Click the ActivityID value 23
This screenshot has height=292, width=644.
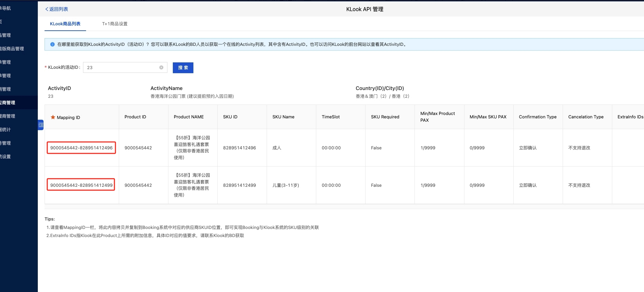coord(51,96)
